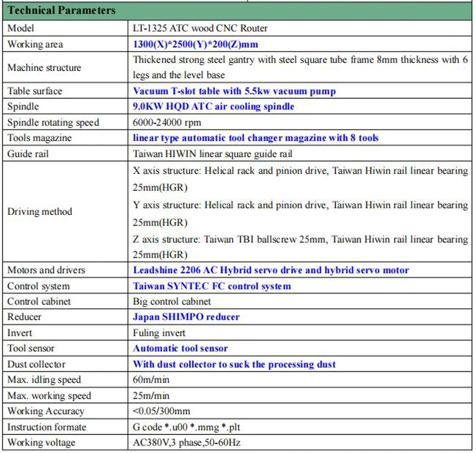Click 'Automatic tool sensor' value

(x=180, y=348)
